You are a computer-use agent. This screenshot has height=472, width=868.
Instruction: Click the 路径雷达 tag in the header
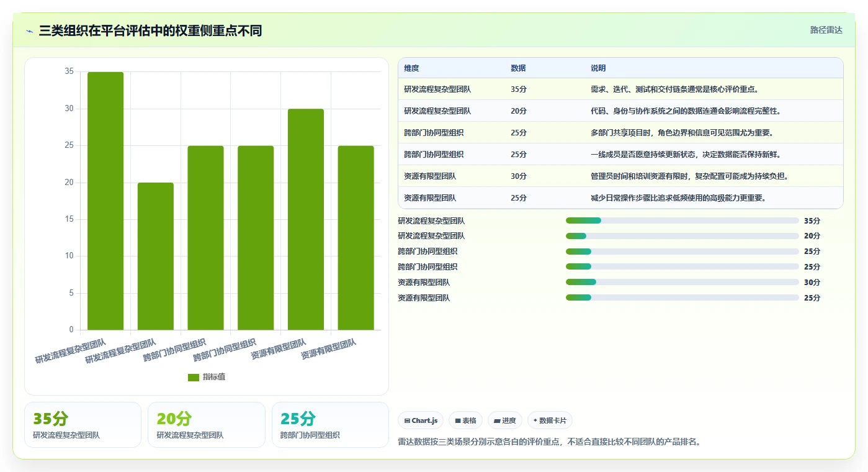point(826,30)
